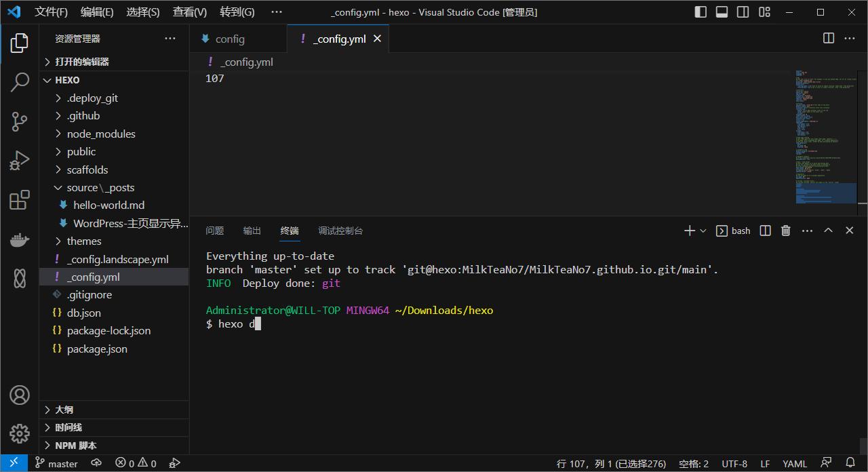Split the editor right
This screenshot has height=472, width=868.
pos(829,39)
